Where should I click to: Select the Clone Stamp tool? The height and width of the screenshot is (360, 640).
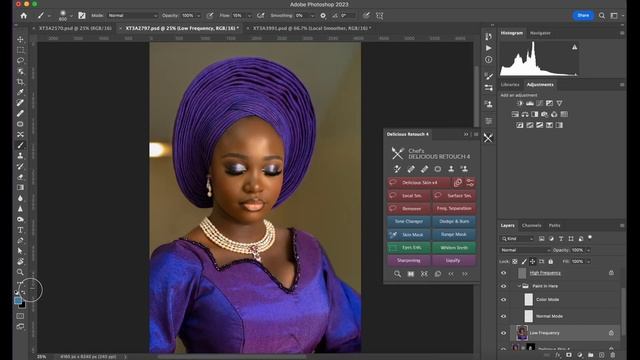click(20, 156)
